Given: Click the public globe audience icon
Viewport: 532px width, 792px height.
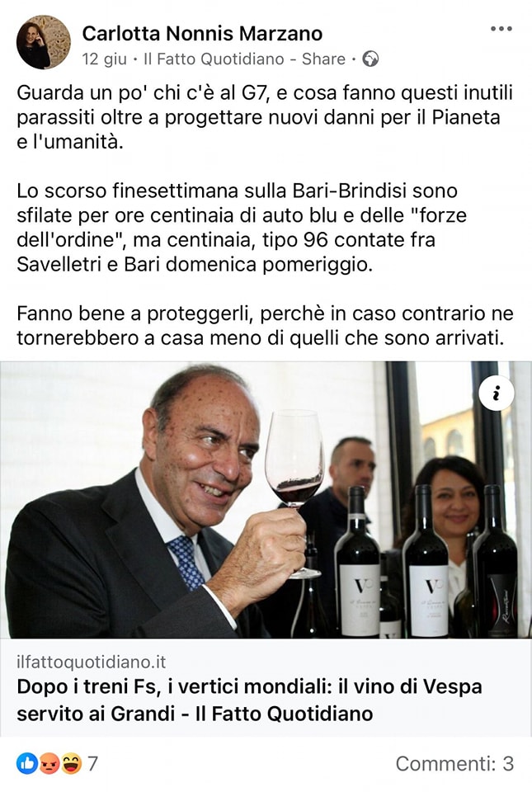Looking at the screenshot, I should tap(370, 59).
